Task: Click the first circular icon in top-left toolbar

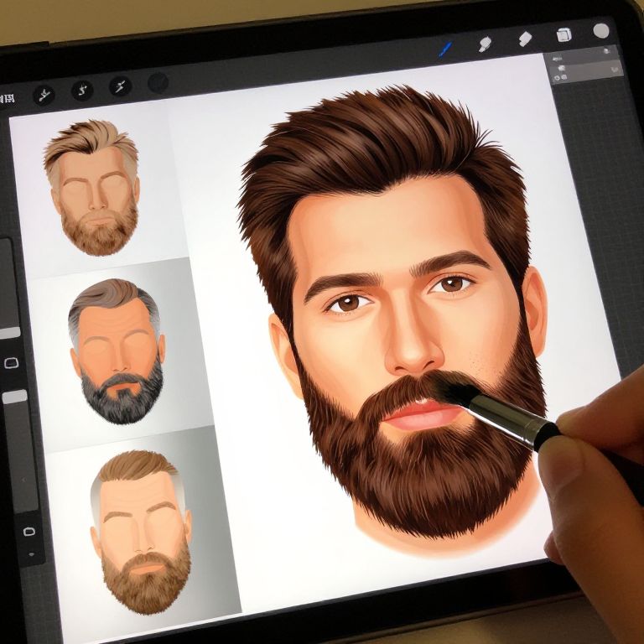Action: (x=44, y=94)
